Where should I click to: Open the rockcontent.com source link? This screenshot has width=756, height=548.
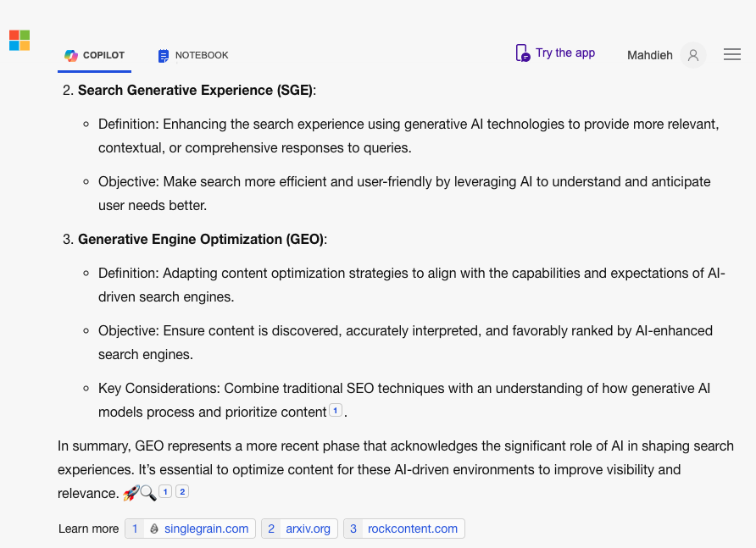coord(413,529)
